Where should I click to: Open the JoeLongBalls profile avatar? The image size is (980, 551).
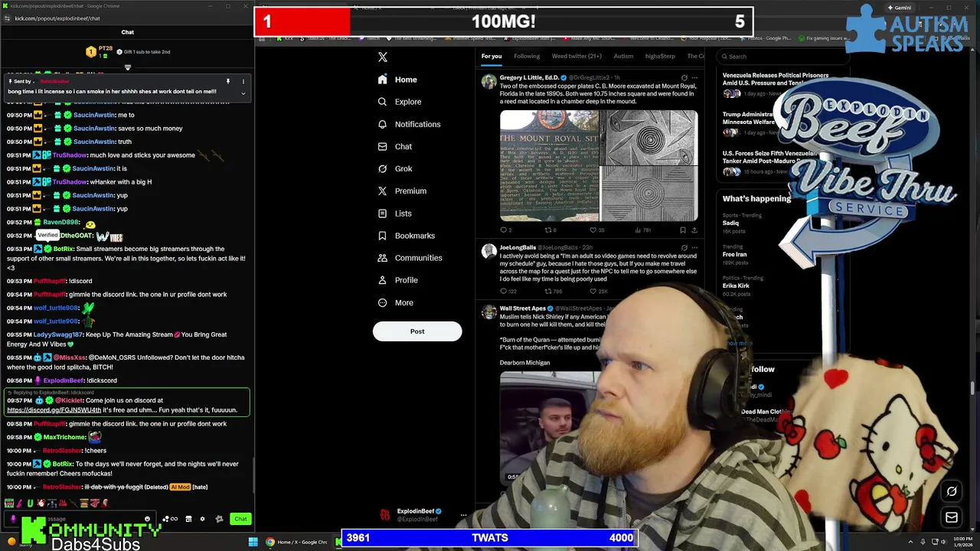click(x=488, y=251)
